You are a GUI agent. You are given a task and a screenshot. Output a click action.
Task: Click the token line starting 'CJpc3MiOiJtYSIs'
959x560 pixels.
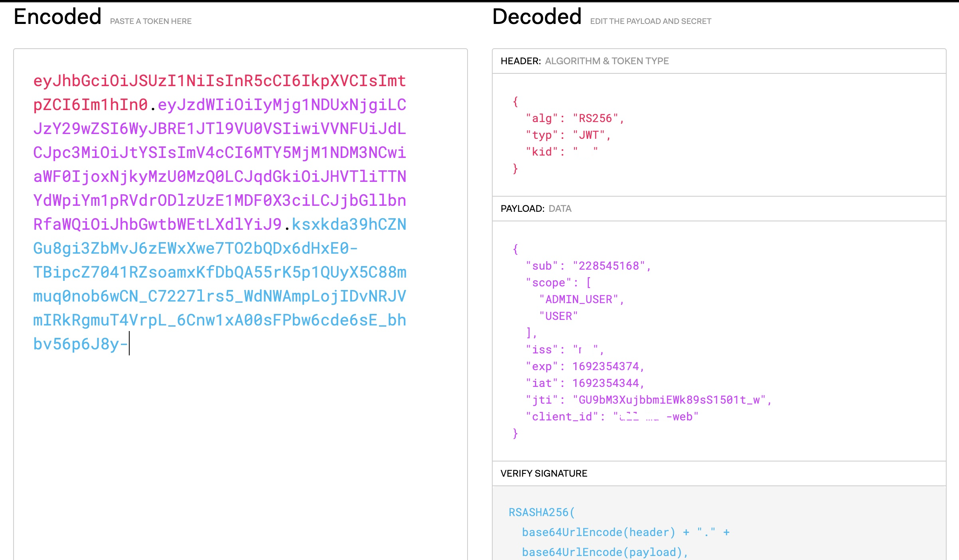[219, 153]
